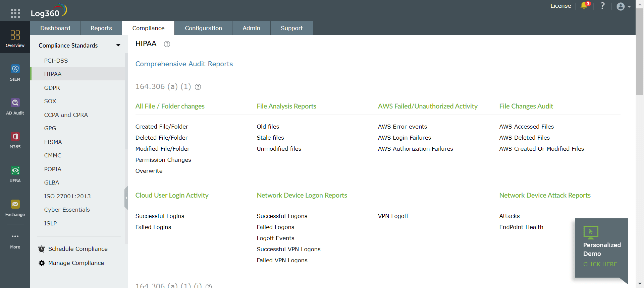Switch to the Reports tab
644x288 pixels.
pos(101,28)
